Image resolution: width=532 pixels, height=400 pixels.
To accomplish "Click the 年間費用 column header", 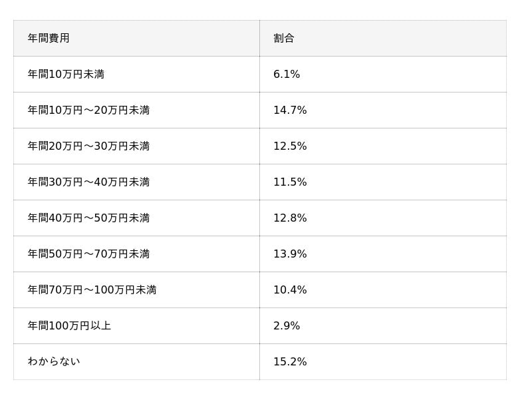I will click(49, 39).
